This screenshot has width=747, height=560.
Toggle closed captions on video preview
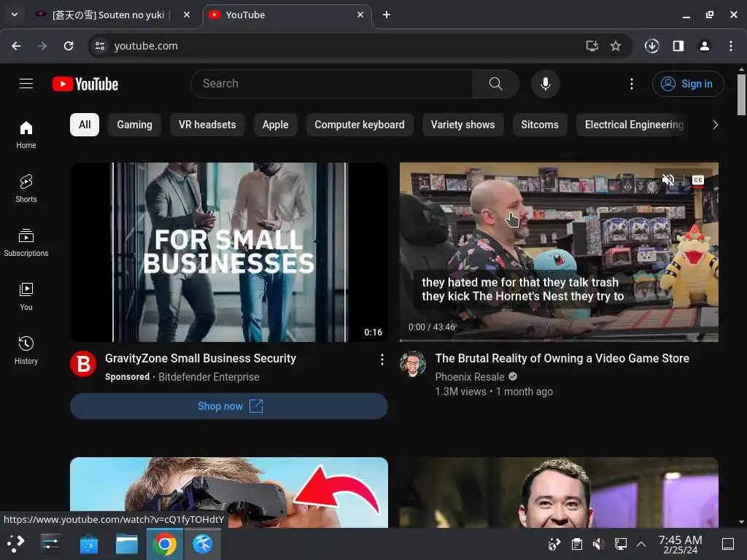tap(698, 180)
